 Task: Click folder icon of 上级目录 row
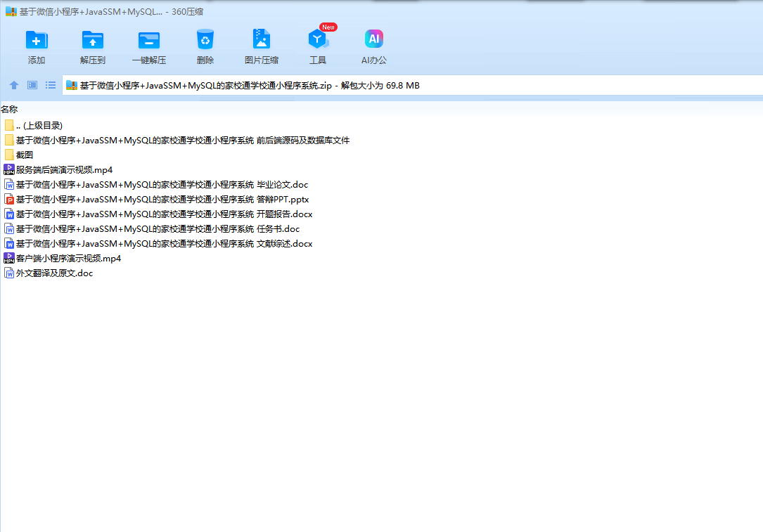9,126
